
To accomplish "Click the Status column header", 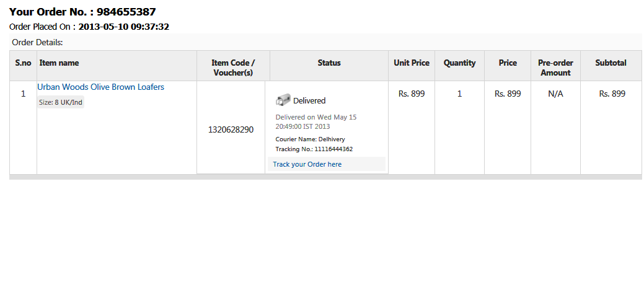I will point(329,63).
